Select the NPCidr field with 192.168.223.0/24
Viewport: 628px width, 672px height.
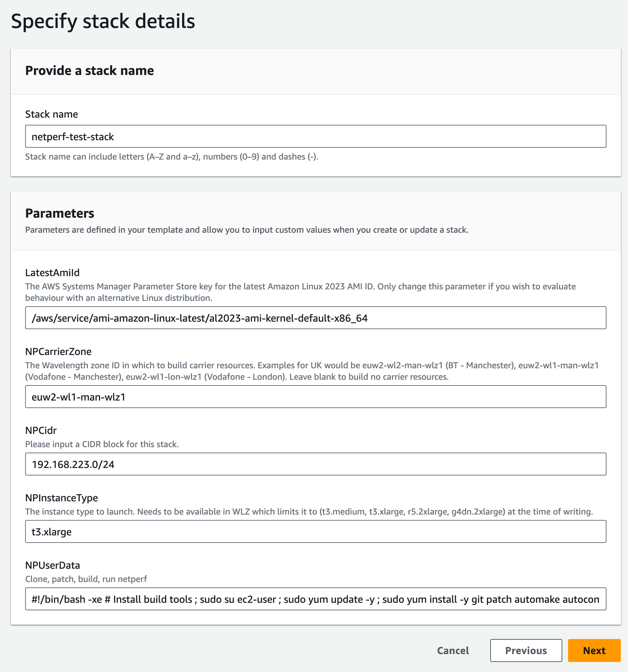pos(315,464)
